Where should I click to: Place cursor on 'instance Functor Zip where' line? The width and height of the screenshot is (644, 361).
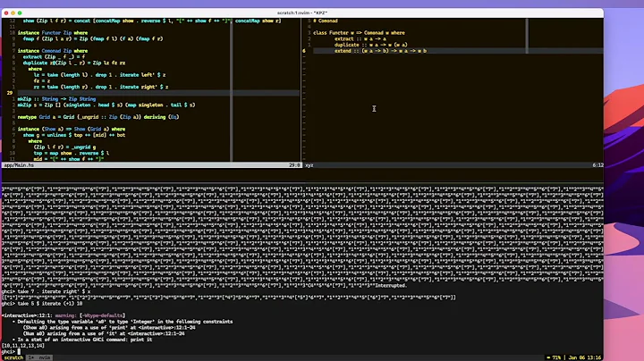53,33
